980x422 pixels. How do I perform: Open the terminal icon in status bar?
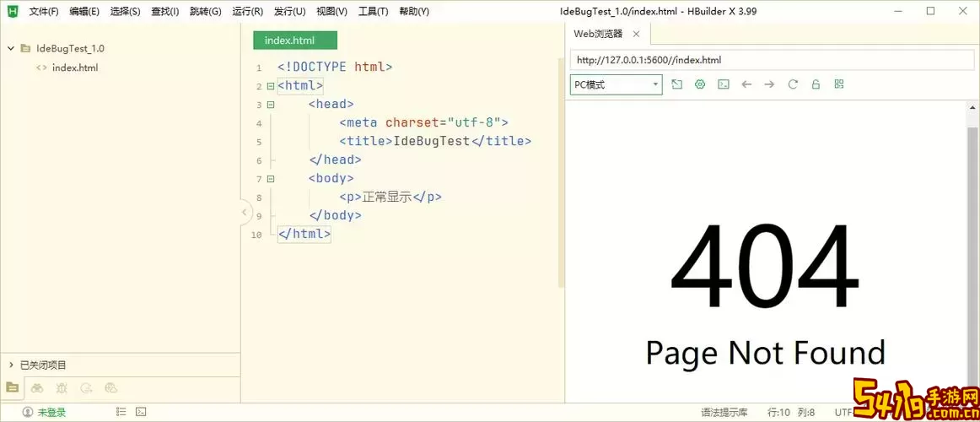click(141, 412)
